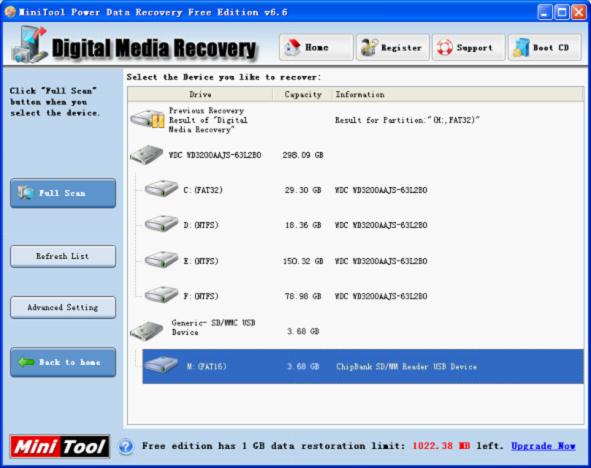Select the WDC WD3200AAJS disk icon

[x=147, y=154]
